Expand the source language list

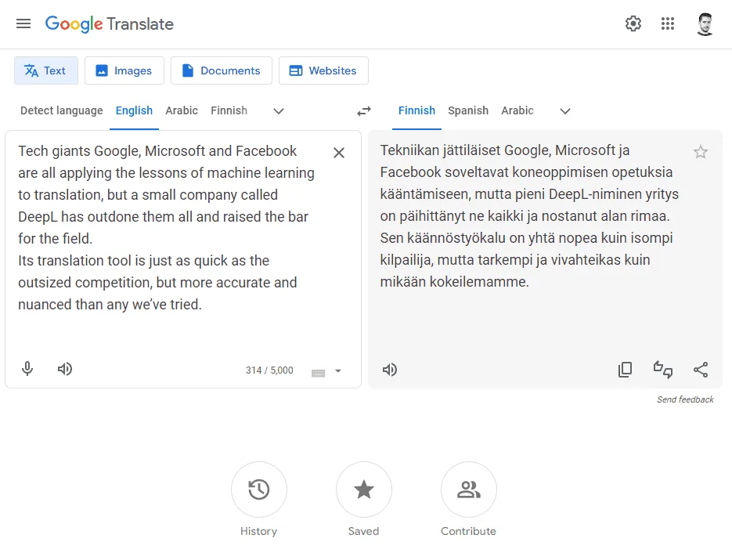click(x=278, y=112)
